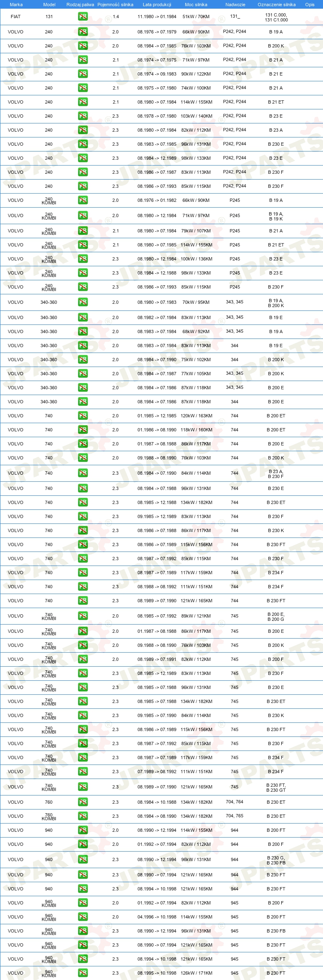Image resolution: width=323 pixels, height=980 pixels.
Task: Click the '08.1978 -> 07.1980' production years cell
Action: tap(157, 116)
